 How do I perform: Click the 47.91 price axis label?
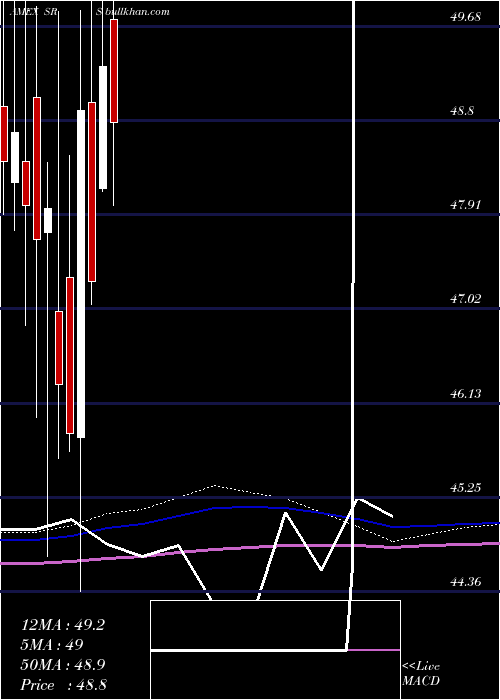(x=466, y=205)
